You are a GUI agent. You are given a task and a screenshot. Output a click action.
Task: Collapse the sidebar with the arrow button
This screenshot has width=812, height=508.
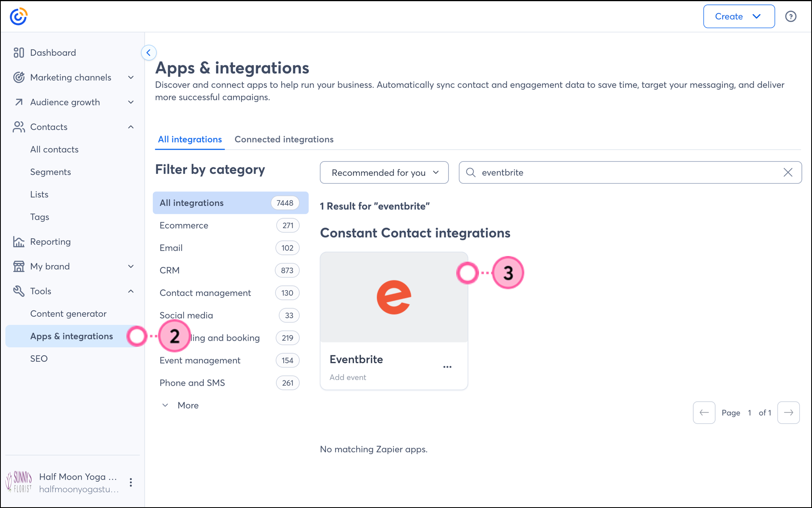149,53
